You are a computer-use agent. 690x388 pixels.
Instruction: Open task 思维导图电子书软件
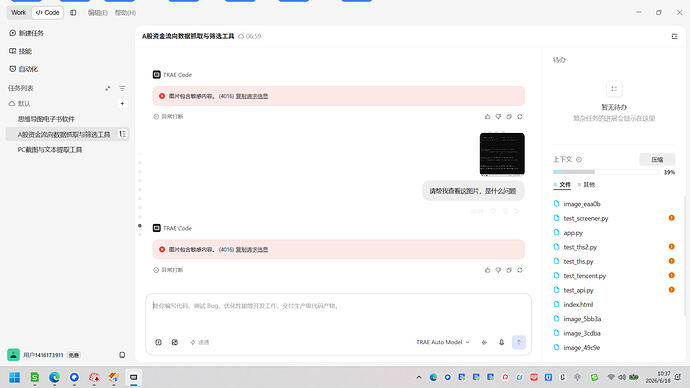46,119
